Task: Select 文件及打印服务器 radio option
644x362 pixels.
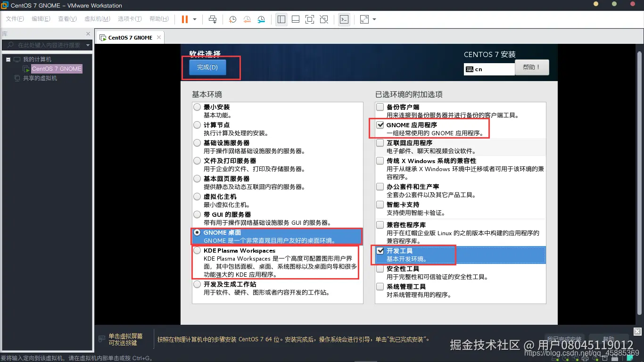Action: tap(197, 161)
